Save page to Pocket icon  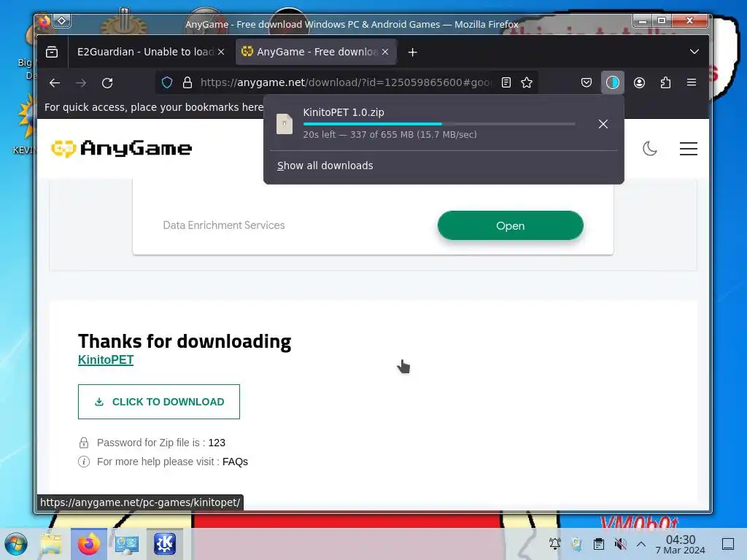click(587, 82)
